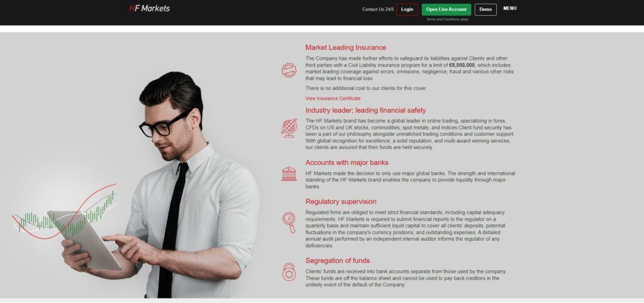Click the Segregation of funds heading
The height and width of the screenshot is (303, 644).
(337, 261)
